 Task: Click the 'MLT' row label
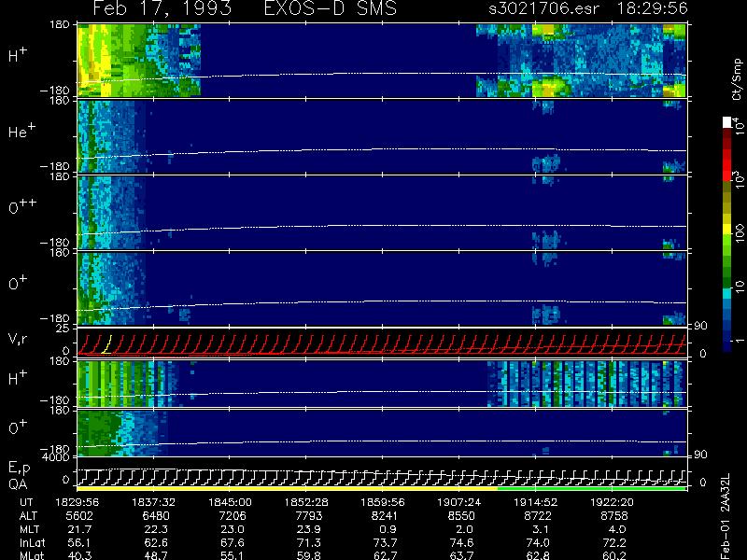pos(29,529)
